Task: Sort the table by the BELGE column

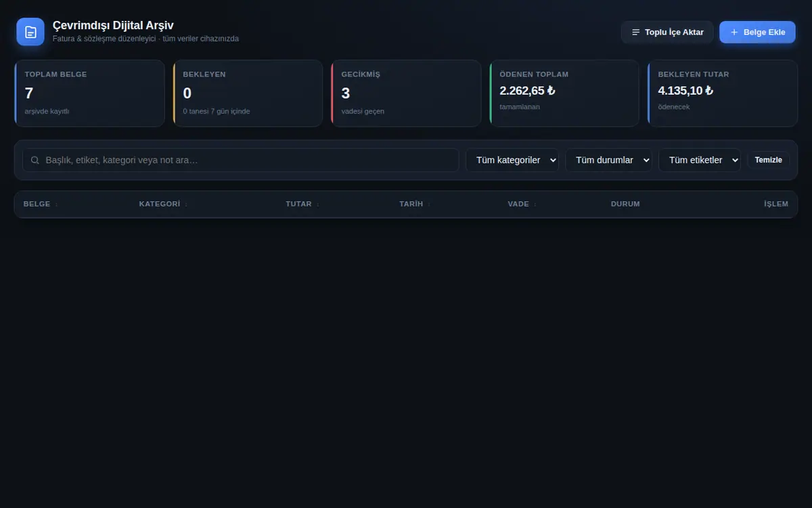Action: [x=41, y=204]
